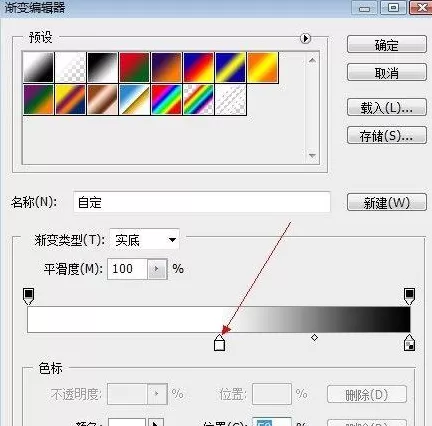
Task: Click the 平滑度 field showing 100
Action: point(127,269)
